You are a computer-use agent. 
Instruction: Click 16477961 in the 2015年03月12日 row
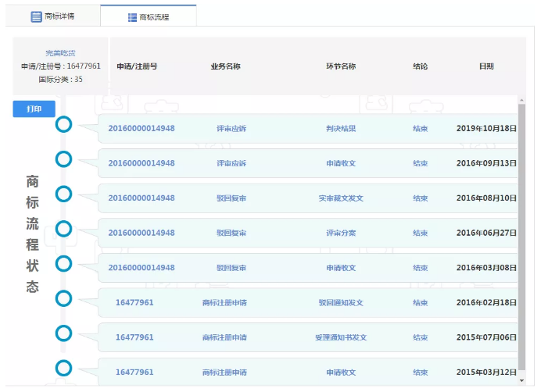tap(134, 372)
